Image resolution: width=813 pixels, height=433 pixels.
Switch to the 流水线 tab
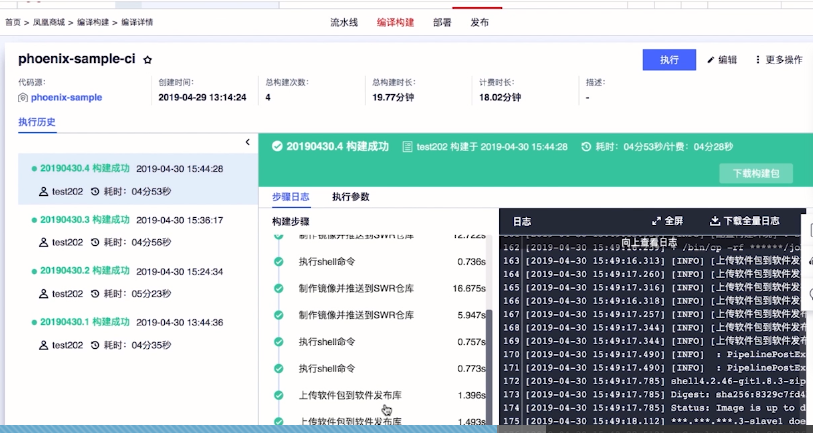tap(344, 23)
